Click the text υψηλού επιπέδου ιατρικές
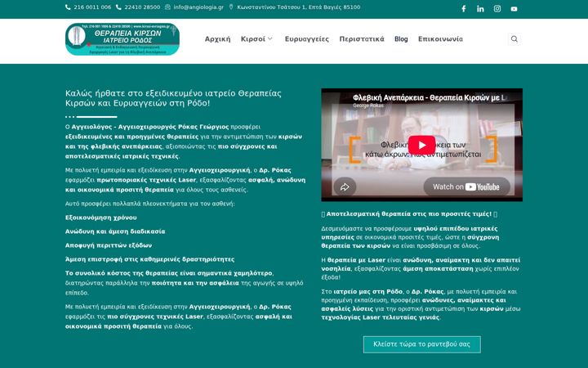The height and width of the screenshot is (368, 588). 456,228
